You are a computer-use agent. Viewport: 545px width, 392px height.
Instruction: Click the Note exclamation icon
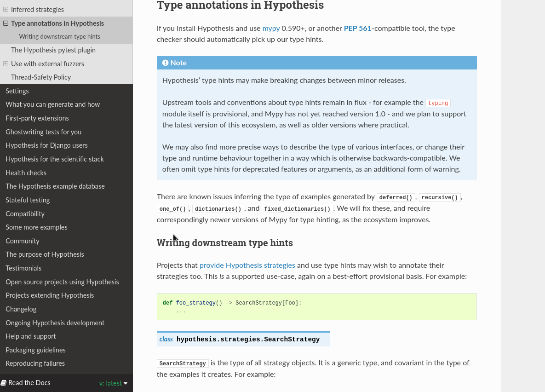coord(166,63)
